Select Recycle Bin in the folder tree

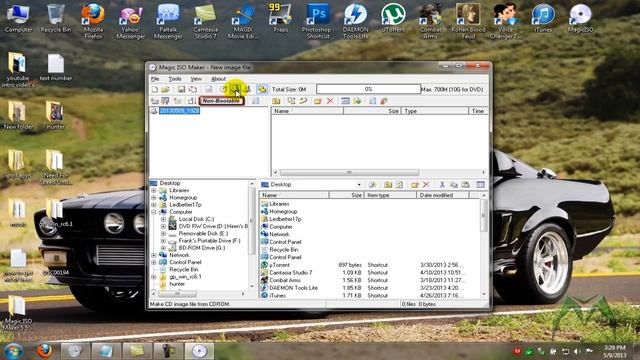[184, 269]
